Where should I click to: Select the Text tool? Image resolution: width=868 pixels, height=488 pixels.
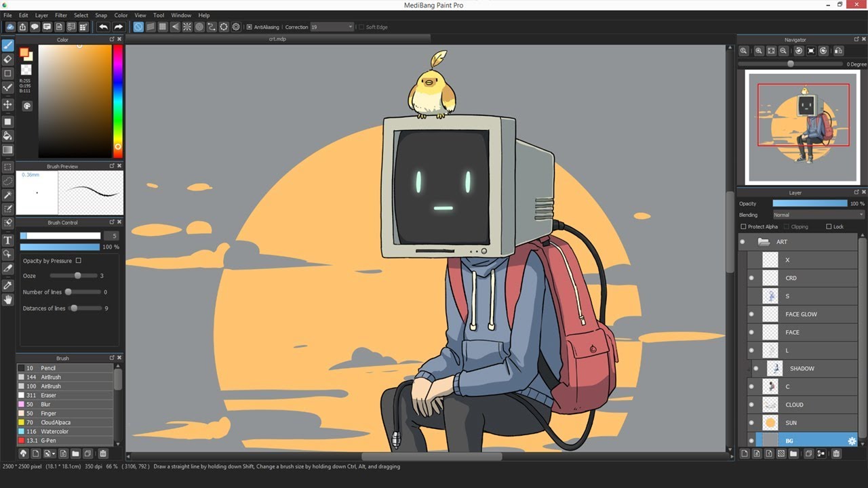point(8,240)
